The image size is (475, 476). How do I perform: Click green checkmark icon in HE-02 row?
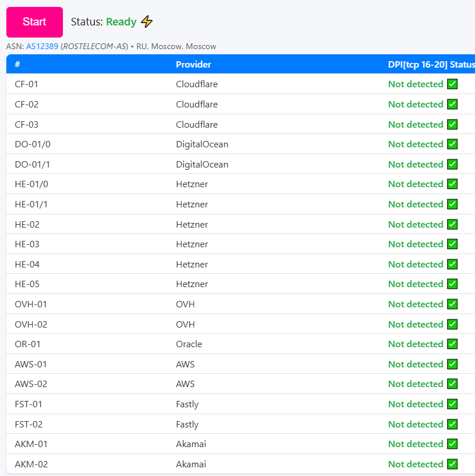click(452, 224)
